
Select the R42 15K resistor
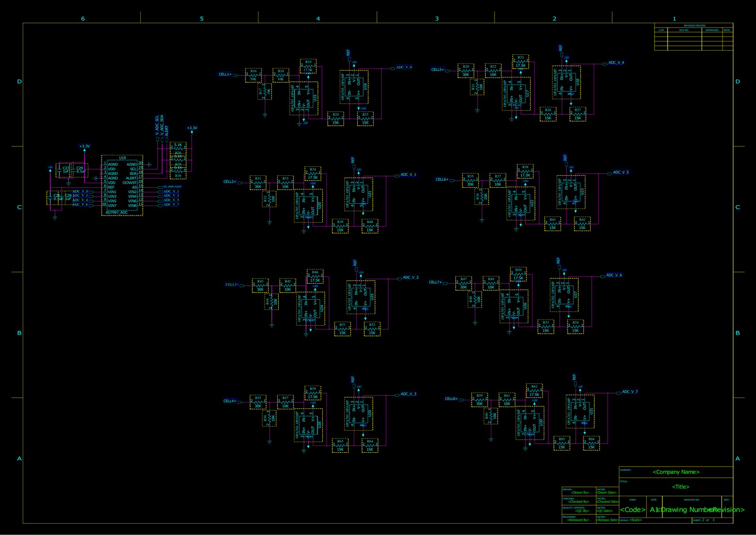[582, 224]
